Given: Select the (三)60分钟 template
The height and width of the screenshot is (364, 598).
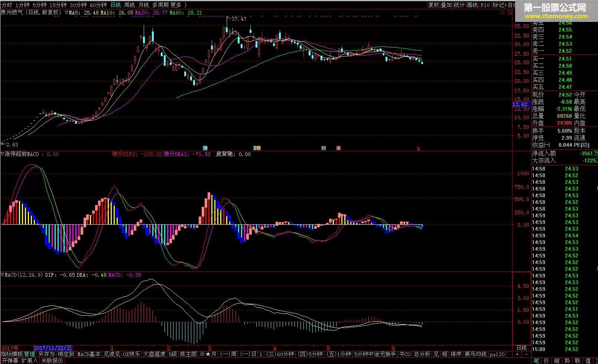Looking at the screenshot, I should pyautogui.click(x=280, y=354).
